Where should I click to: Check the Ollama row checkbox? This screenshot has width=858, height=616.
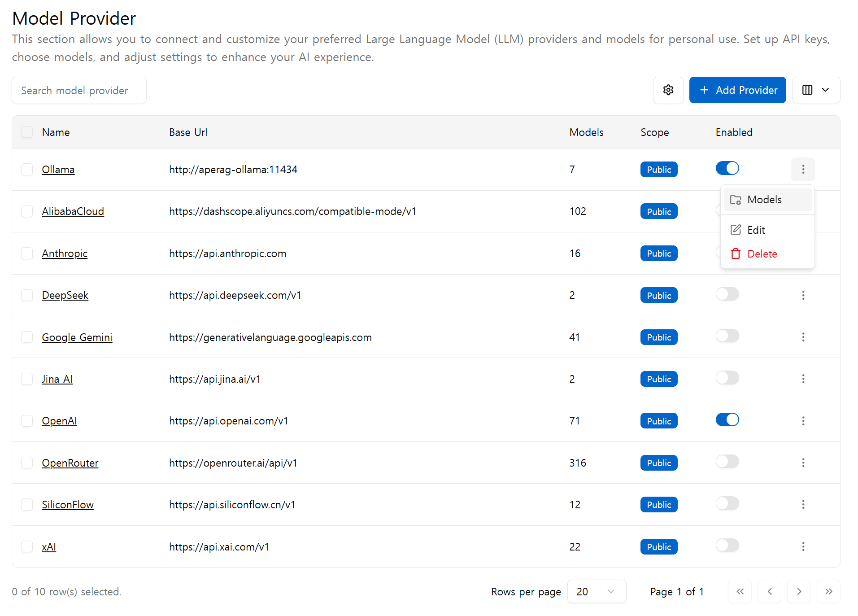(x=27, y=169)
